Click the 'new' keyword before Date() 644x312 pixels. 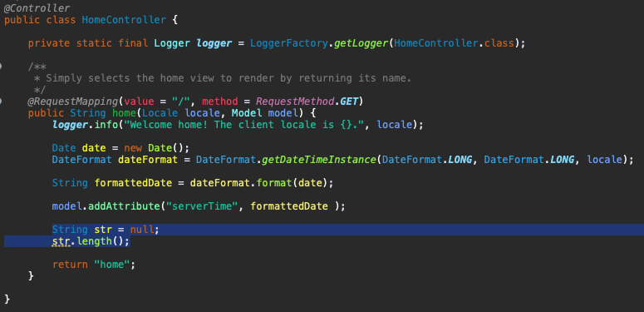[133, 148]
